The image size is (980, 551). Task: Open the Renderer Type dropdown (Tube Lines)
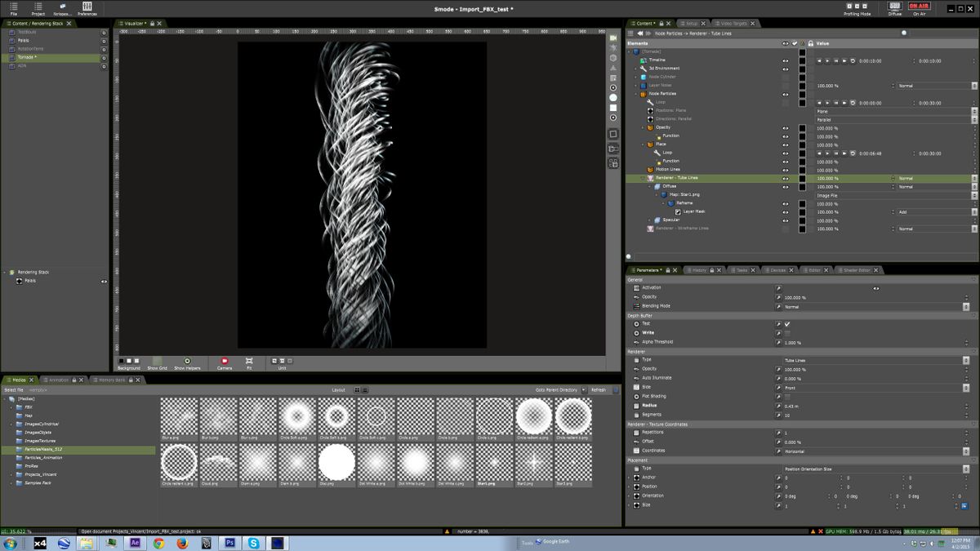[876, 360]
